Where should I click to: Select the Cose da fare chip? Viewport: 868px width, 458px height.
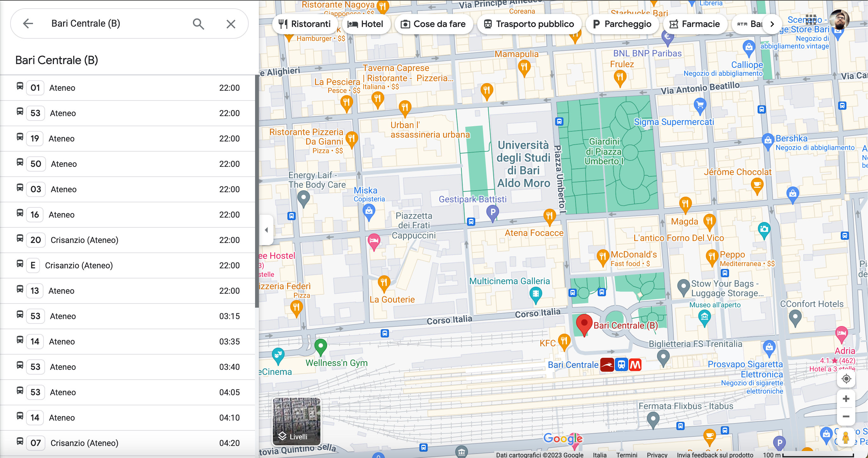click(433, 24)
